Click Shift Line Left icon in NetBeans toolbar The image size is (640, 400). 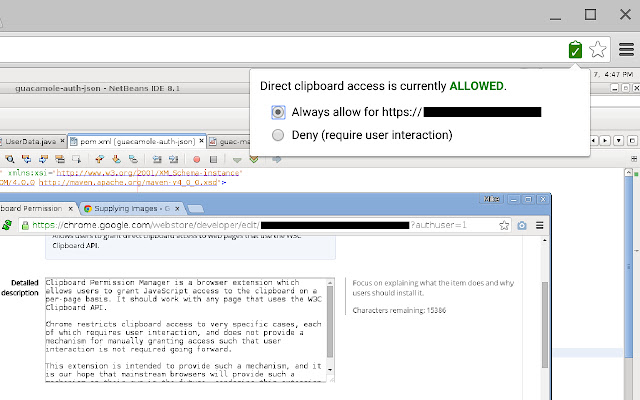pyautogui.click(x=157, y=159)
